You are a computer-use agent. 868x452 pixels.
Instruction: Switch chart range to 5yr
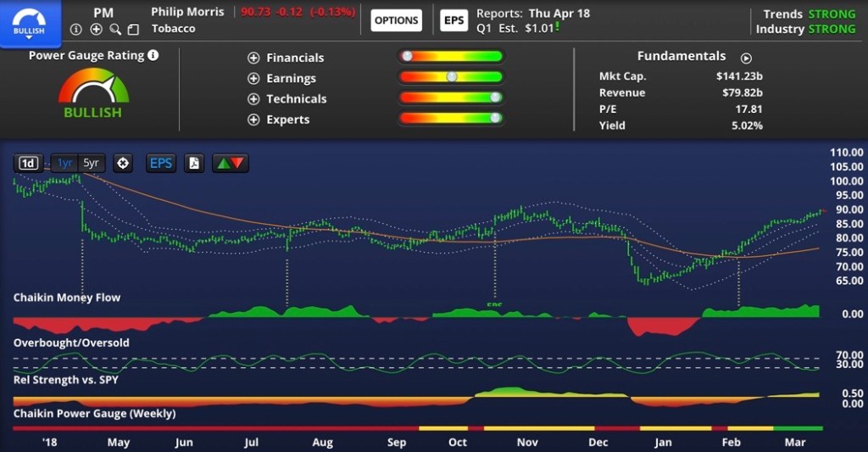pyautogui.click(x=91, y=164)
